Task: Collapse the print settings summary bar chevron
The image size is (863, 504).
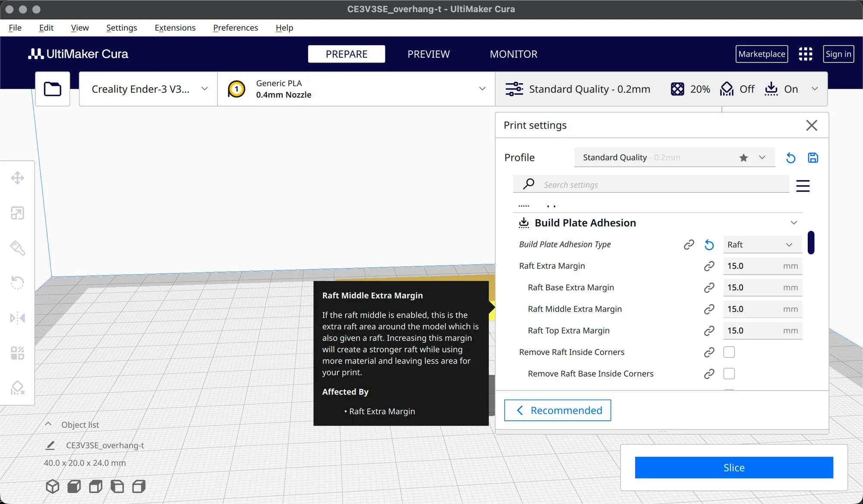Action: pyautogui.click(x=814, y=89)
